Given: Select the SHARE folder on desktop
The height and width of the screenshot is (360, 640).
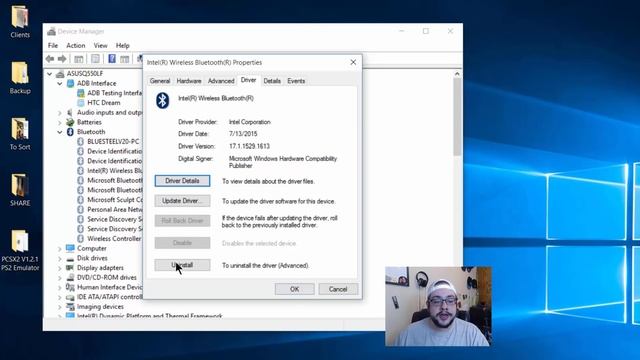Looking at the screenshot, I should tap(20, 190).
